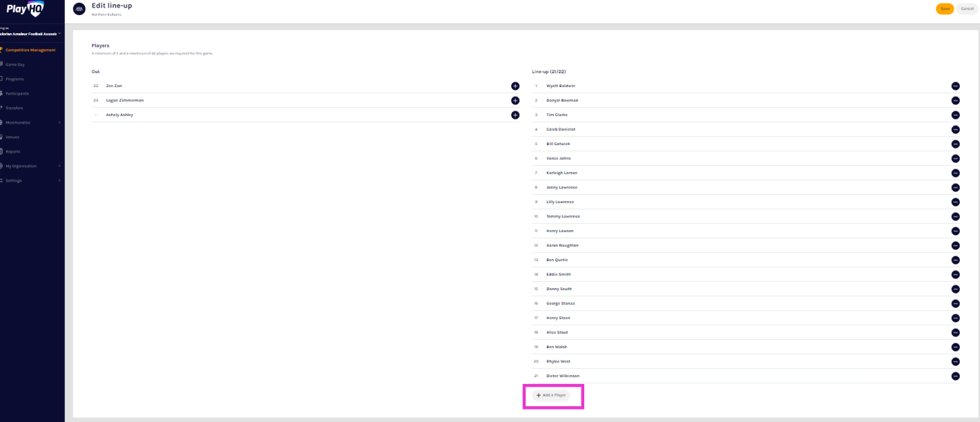Add Logan Zimmerman to the line-up
Image resolution: width=980 pixels, height=422 pixels.
tap(515, 100)
